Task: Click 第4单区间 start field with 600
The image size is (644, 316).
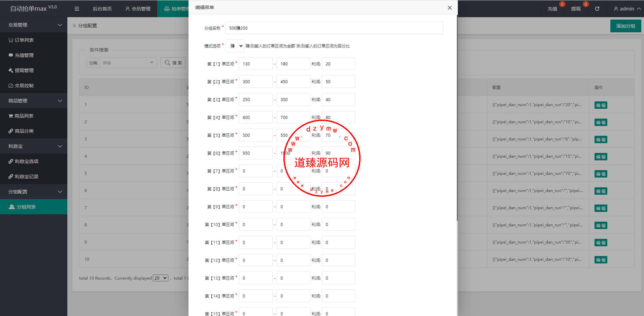Action: pos(256,117)
